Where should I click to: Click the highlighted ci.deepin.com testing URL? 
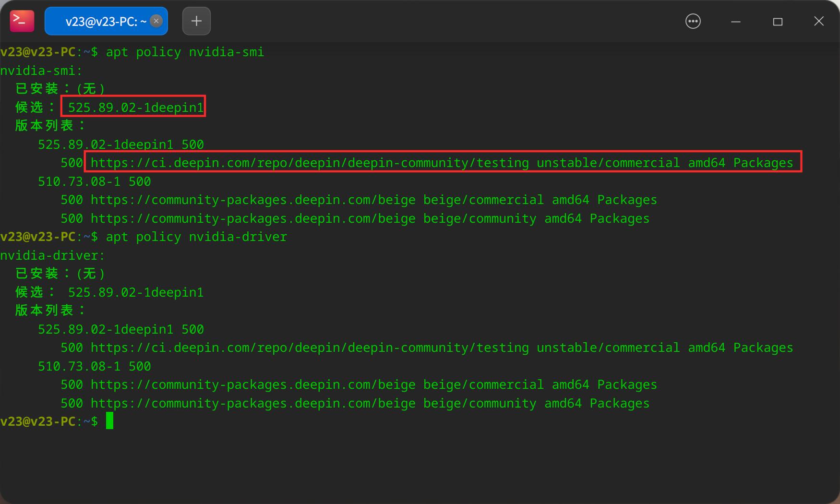[442, 162]
